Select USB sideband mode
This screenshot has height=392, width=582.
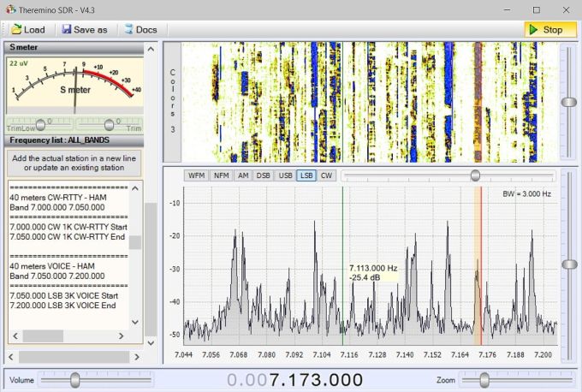point(285,175)
